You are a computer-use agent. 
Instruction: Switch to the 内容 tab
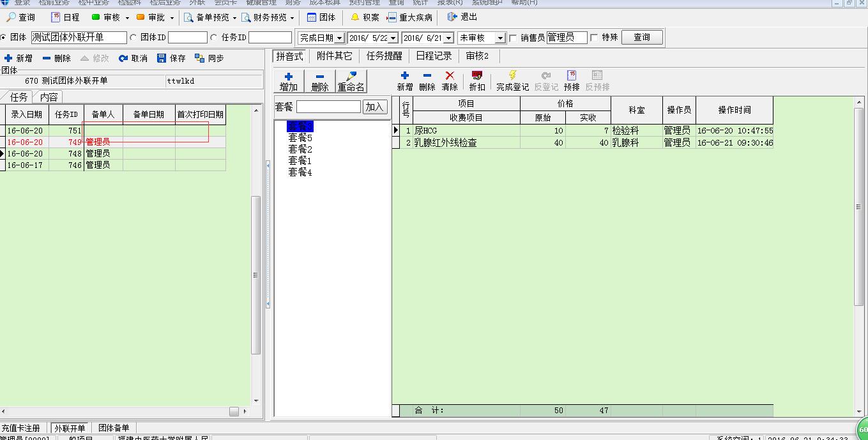coord(49,97)
